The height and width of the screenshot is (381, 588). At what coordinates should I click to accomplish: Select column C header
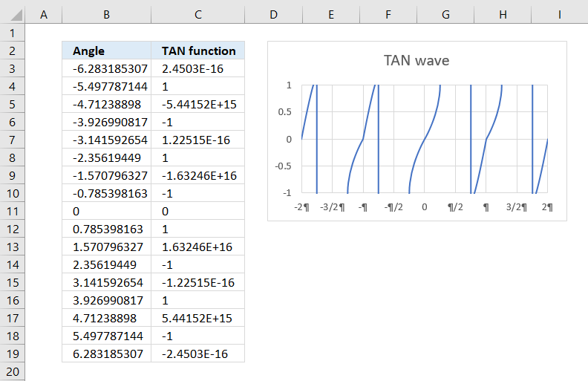[198, 15]
